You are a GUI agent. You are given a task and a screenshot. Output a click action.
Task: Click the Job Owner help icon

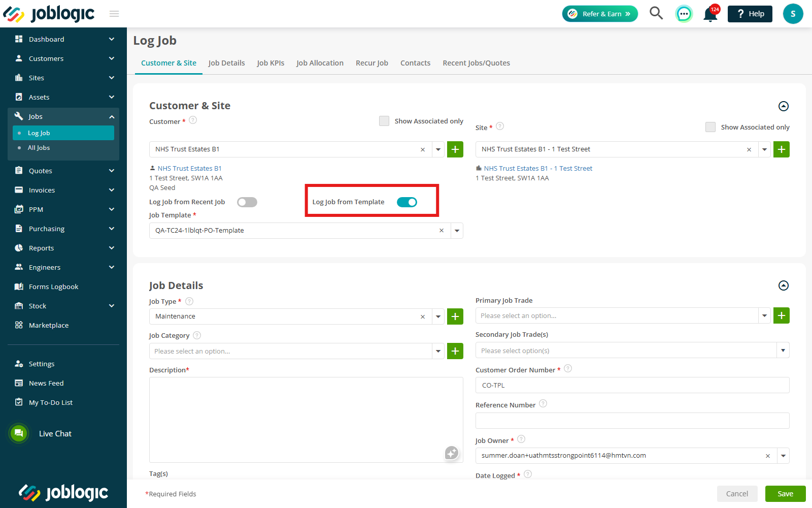[521, 439]
